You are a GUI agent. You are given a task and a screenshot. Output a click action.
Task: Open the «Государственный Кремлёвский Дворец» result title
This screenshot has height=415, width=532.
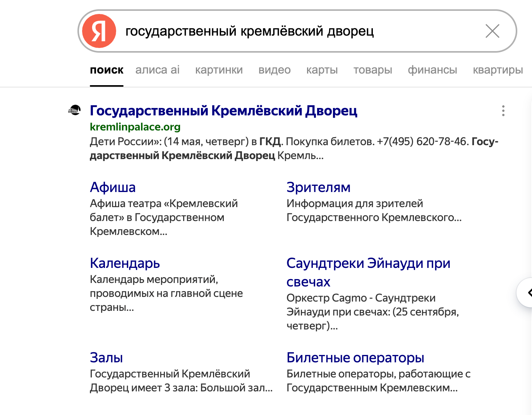tap(223, 111)
